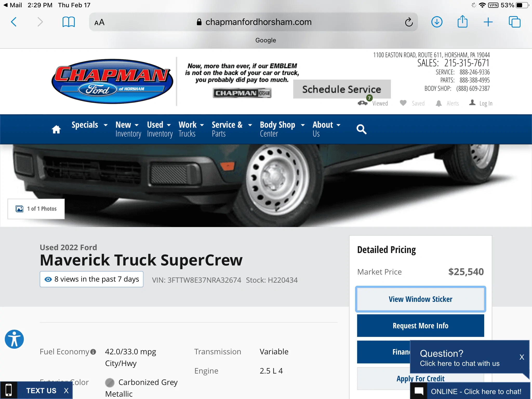This screenshot has height=399, width=532.
Task: Open site search with the magnifier icon
Action: point(361,129)
